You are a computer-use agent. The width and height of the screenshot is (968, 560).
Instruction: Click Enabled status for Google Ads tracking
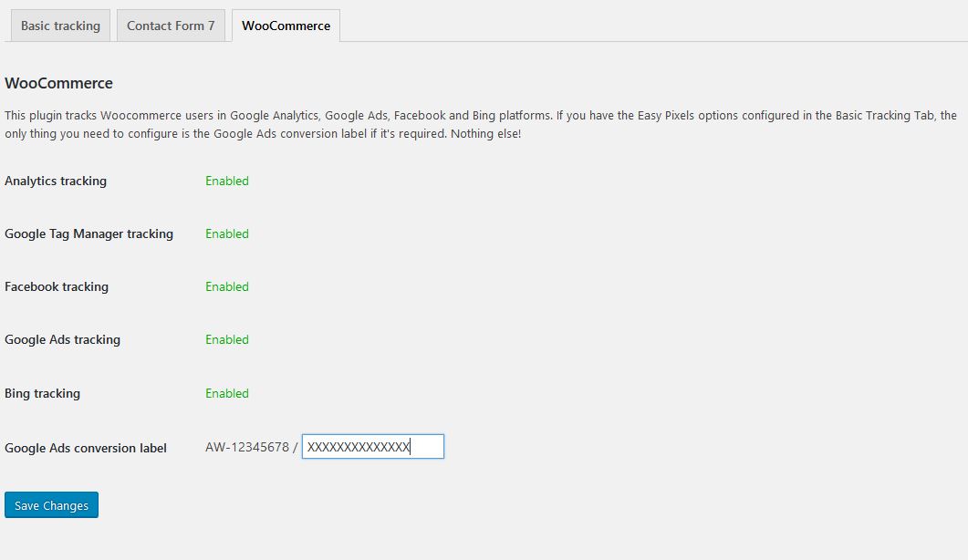point(227,339)
